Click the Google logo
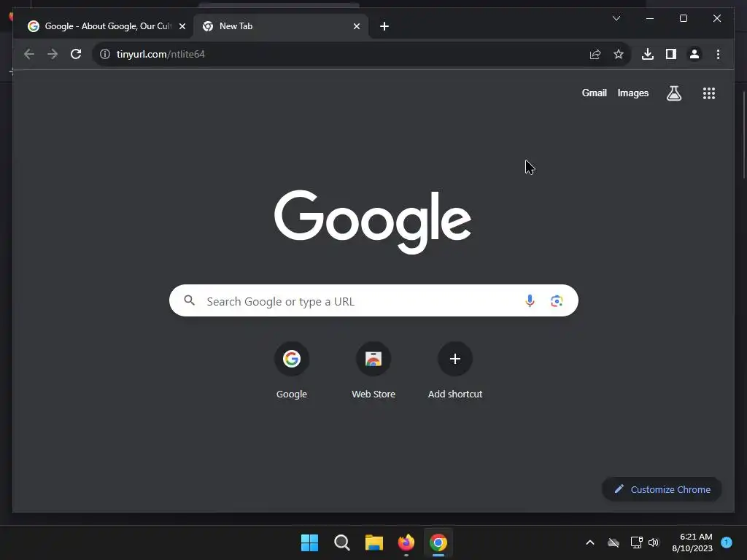The width and height of the screenshot is (747, 560). [373, 222]
